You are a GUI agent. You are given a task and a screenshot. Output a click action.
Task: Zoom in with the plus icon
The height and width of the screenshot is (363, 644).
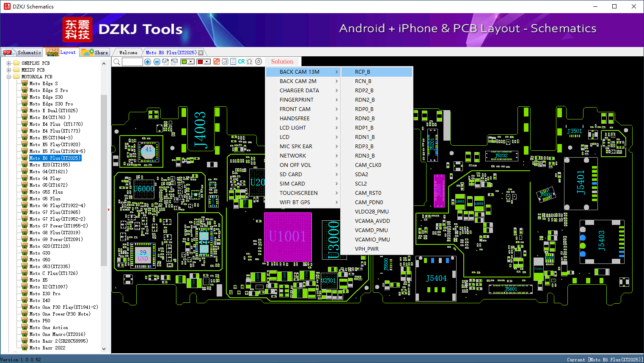click(148, 62)
